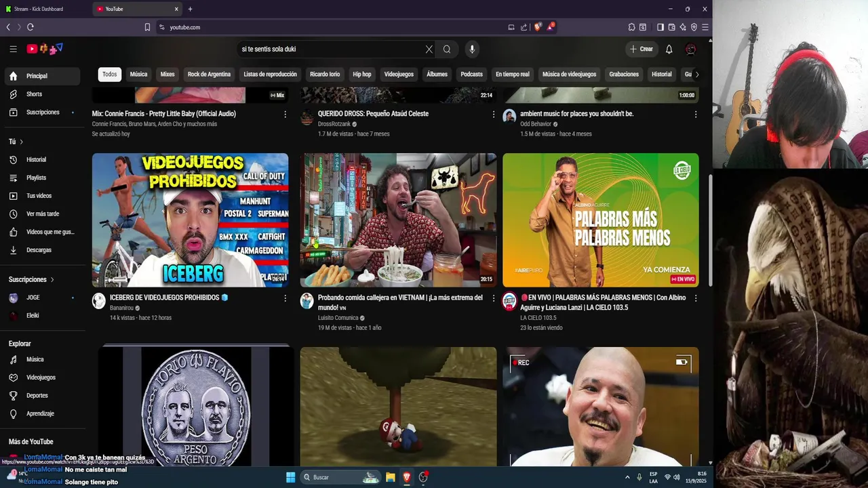Open Videos que me gustan list
The width and height of the screenshot is (868, 488).
click(x=42, y=232)
